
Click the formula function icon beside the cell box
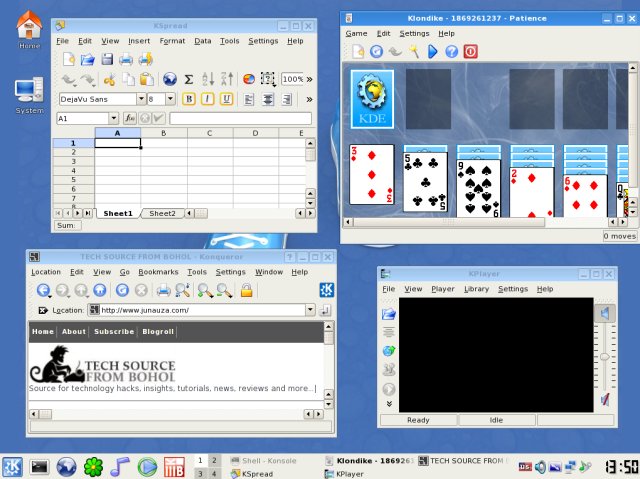point(129,118)
